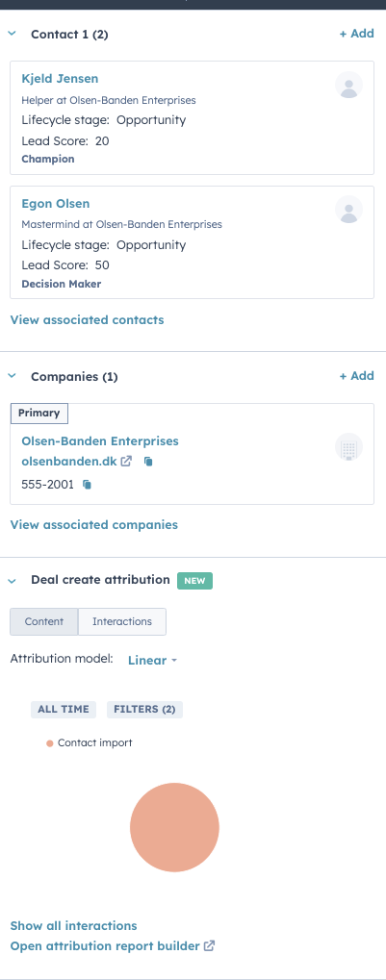Add a new contact association
Viewport: 386px width, 980px height.
click(356, 34)
